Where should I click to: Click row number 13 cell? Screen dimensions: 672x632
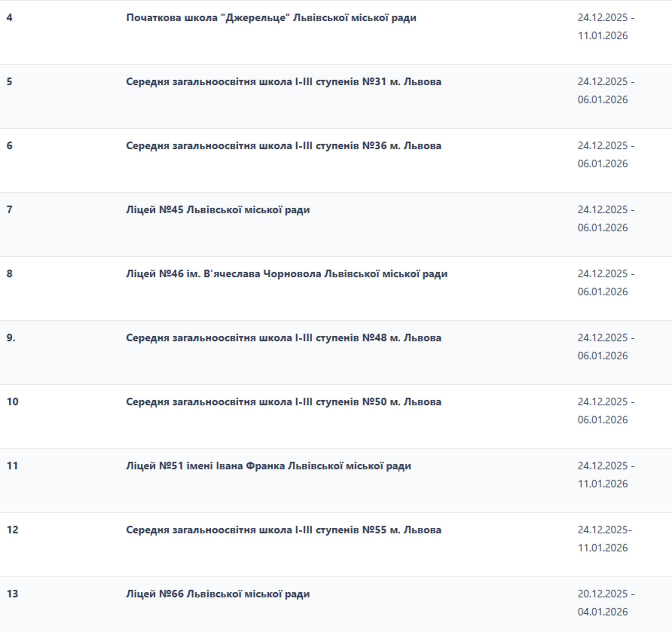[x=12, y=594]
